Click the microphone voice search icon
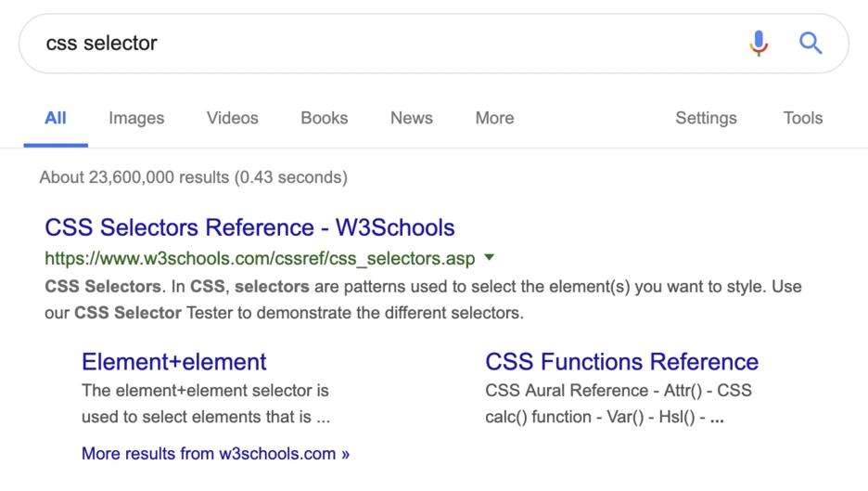The width and height of the screenshot is (868, 491). pyautogui.click(x=759, y=44)
